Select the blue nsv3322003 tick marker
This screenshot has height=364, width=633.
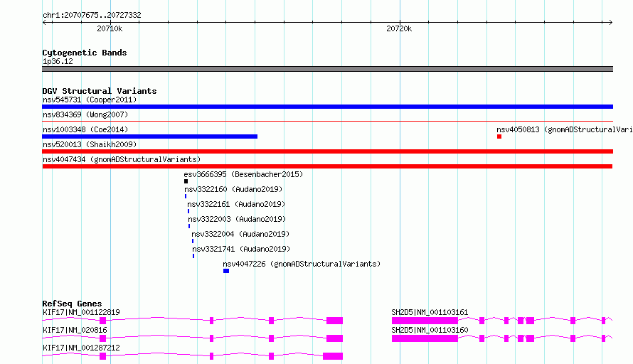(x=189, y=226)
